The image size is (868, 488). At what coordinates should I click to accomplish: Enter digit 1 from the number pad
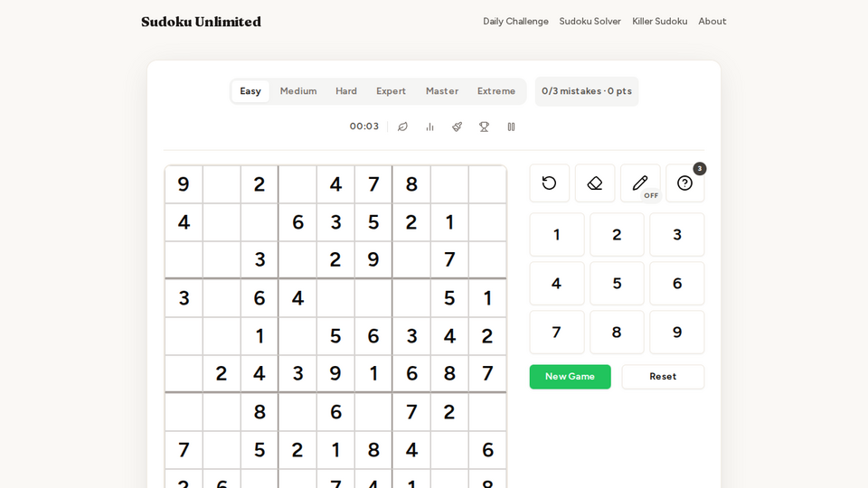coord(557,235)
